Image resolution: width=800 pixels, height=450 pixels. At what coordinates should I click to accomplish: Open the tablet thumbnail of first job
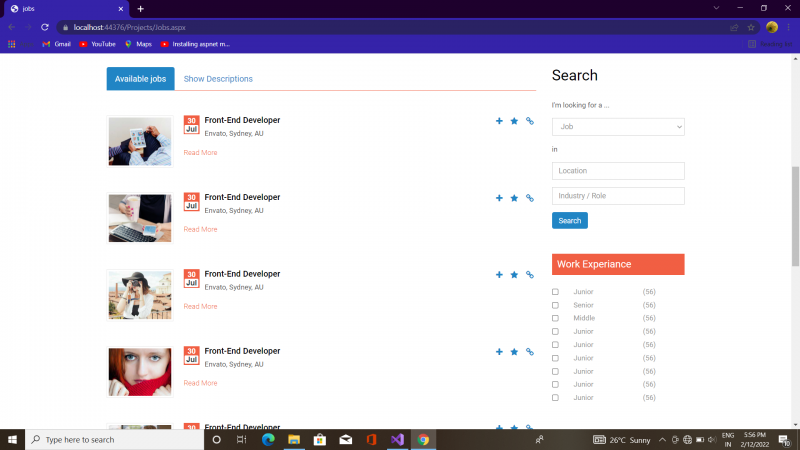(140, 141)
